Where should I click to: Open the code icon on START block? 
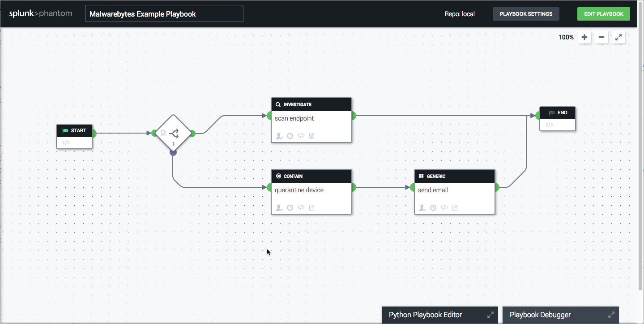(x=66, y=143)
